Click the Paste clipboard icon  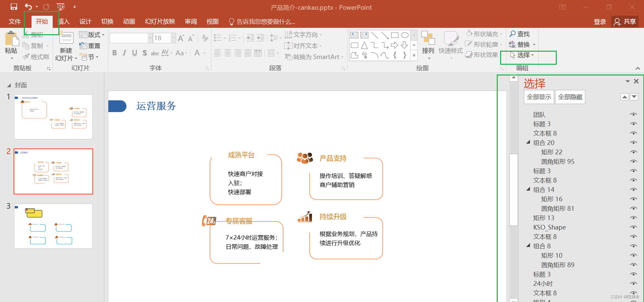pyautogui.click(x=11, y=39)
